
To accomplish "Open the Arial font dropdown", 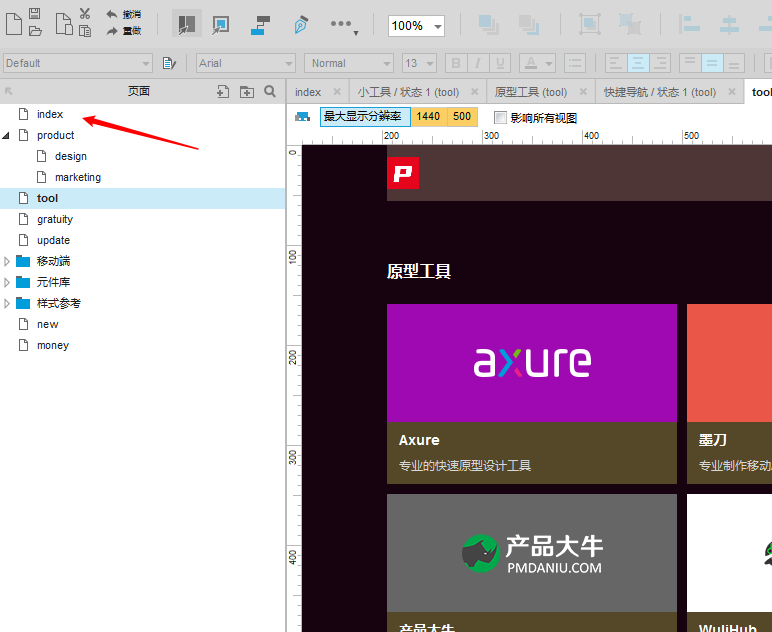I will pyautogui.click(x=246, y=63).
